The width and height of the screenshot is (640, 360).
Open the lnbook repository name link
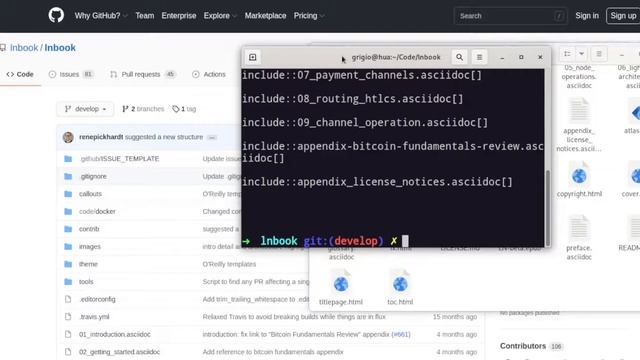click(60, 48)
